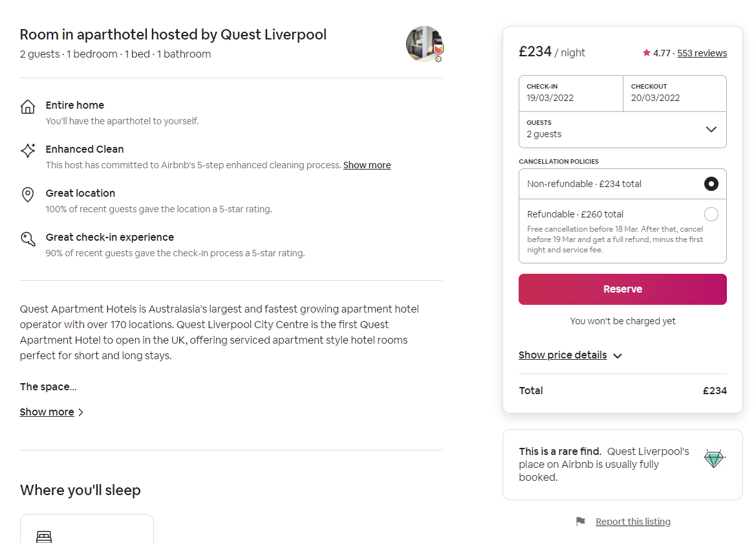Click the red rating star icon
Screen dimensions: 756x543
(x=646, y=52)
